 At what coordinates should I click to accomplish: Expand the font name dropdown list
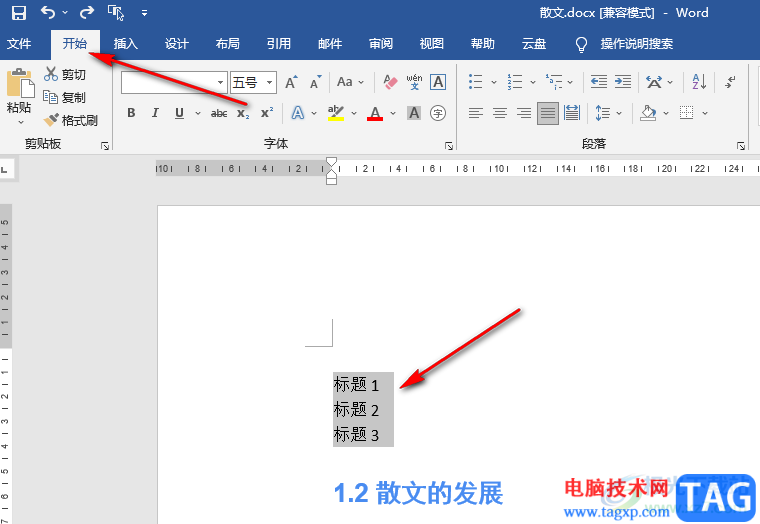coord(221,82)
